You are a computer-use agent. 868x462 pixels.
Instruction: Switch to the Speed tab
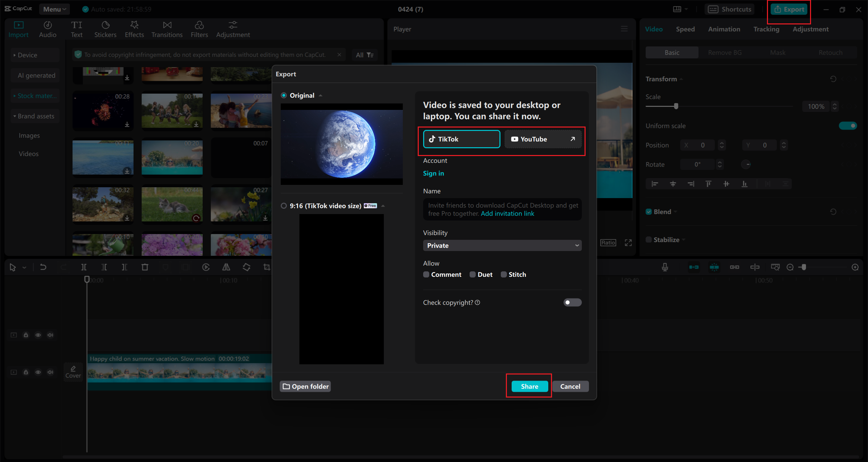pyautogui.click(x=685, y=29)
